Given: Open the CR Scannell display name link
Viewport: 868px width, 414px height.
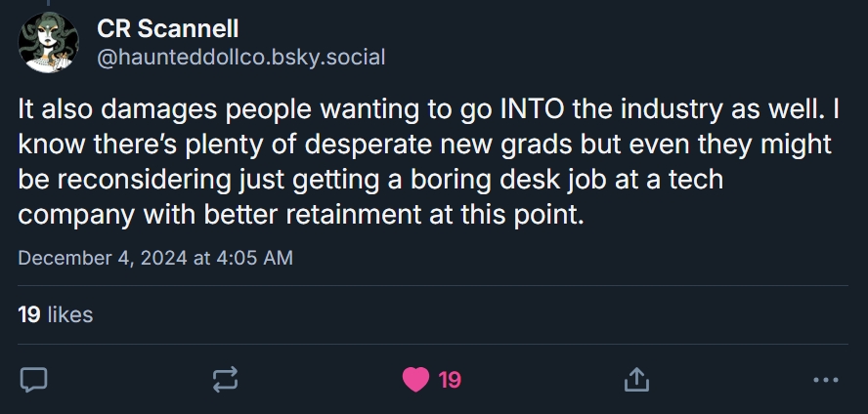Looking at the screenshot, I should [x=168, y=29].
